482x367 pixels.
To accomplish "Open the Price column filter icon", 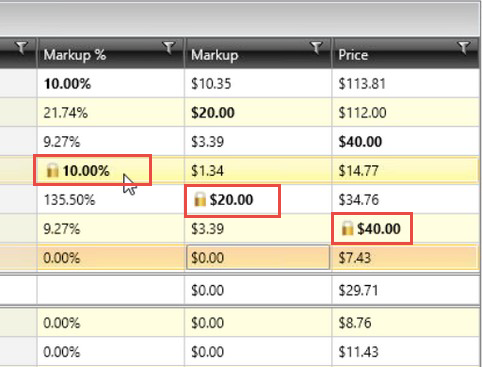I will pos(464,48).
